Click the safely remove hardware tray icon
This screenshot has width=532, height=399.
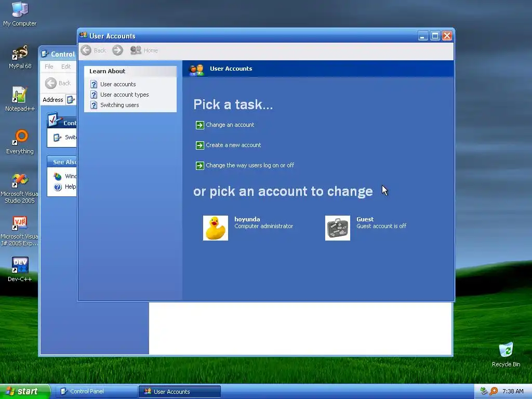[484, 391]
